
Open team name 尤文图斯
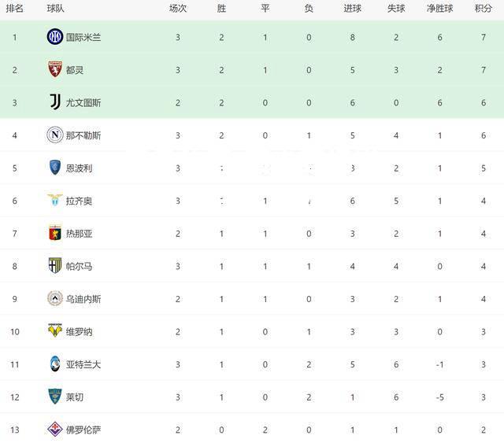point(83,103)
